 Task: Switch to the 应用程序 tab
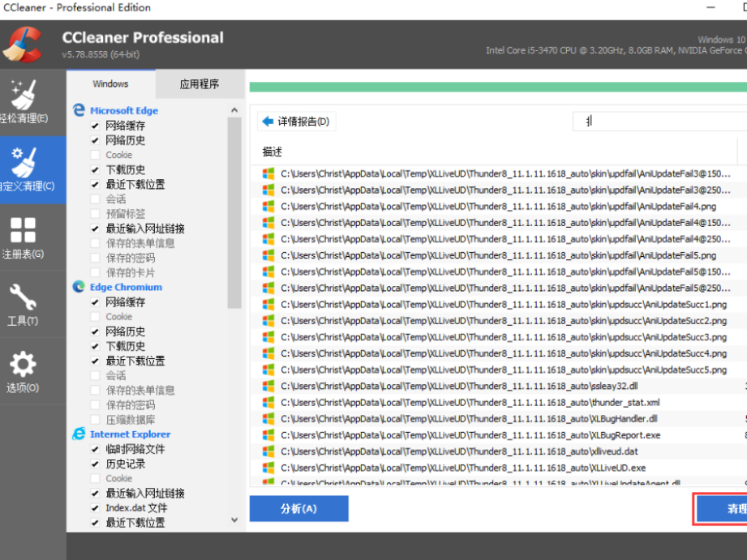[x=200, y=84]
